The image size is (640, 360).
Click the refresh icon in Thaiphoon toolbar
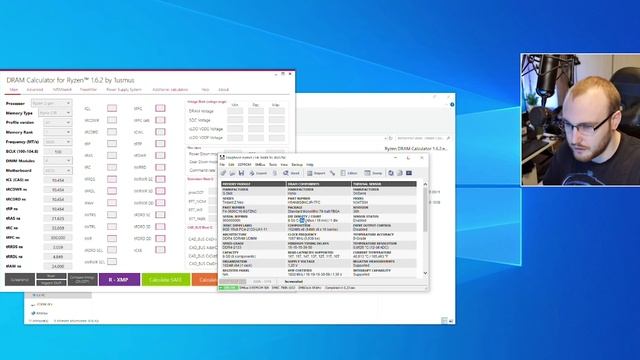click(391, 173)
